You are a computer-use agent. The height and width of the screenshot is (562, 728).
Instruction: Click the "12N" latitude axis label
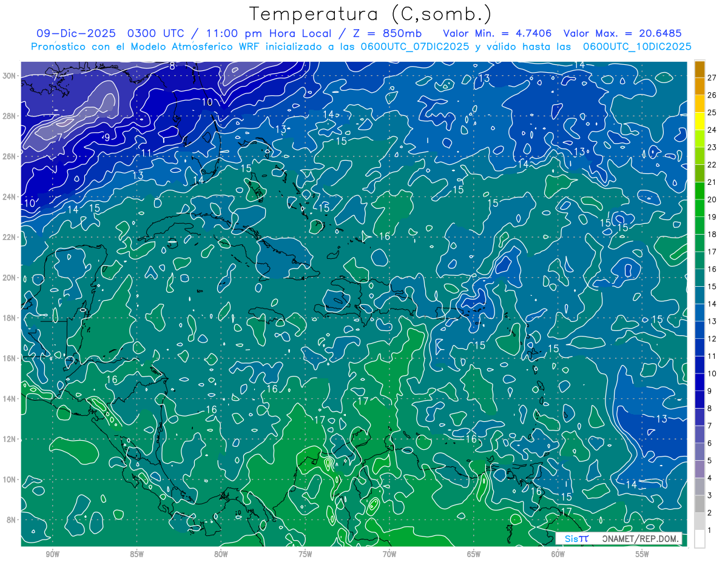click(x=10, y=439)
